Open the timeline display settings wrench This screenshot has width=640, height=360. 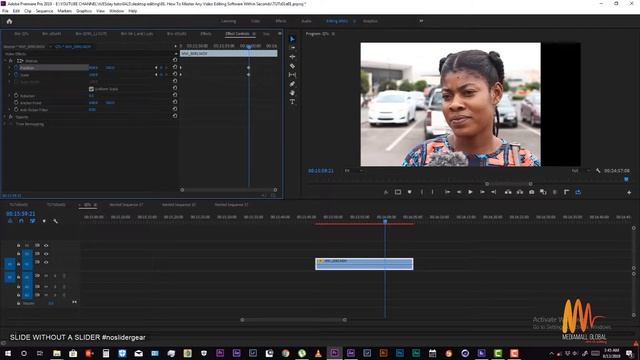point(55,221)
